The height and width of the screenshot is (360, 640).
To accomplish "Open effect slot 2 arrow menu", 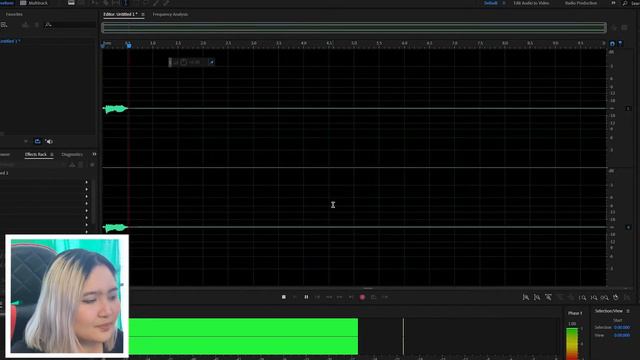I will tap(87, 189).
